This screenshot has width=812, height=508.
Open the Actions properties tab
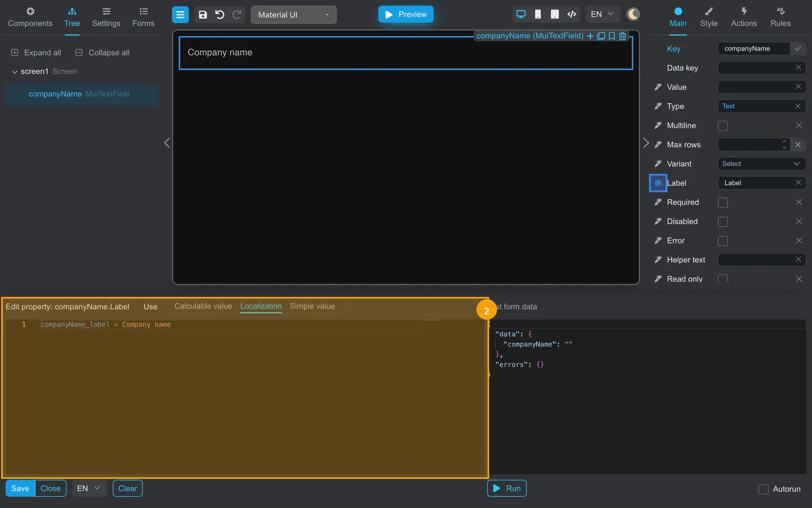click(x=744, y=17)
